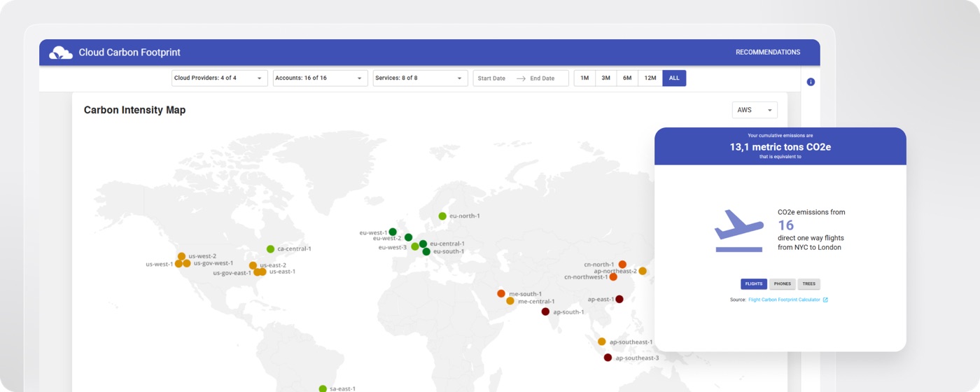
Task: Switch comparison to TREES
Action: click(808, 284)
